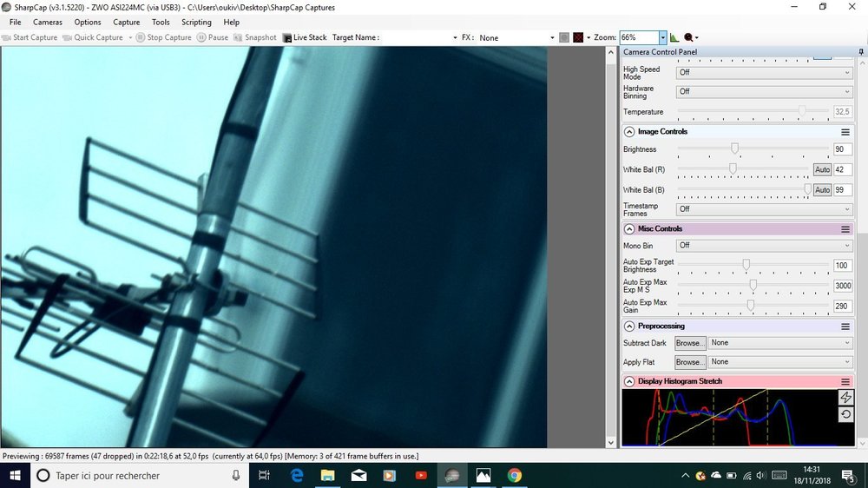
Task: Open the Preprocessing section menu icon
Action: [845, 326]
